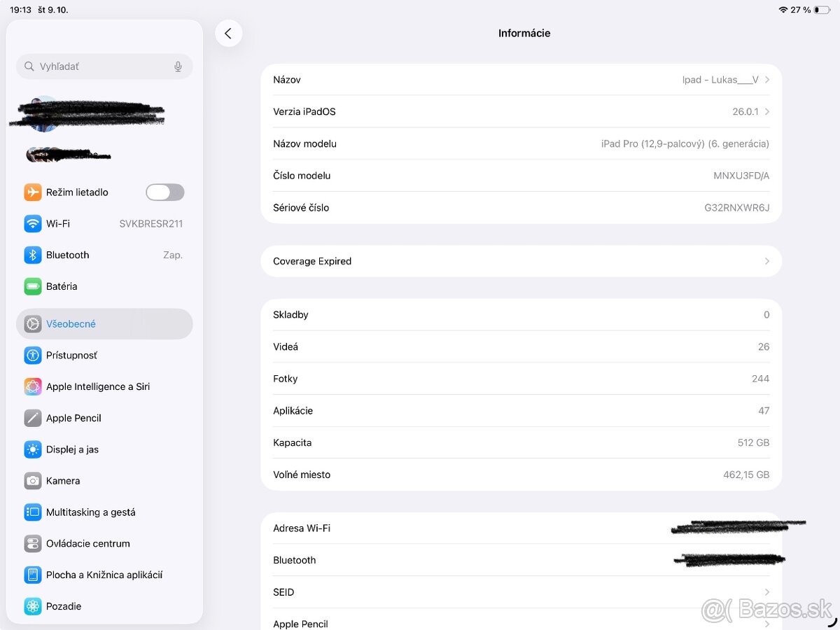Select the Apple Pencil settings icon
The height and width of the screenshot is (630, 840).
[32, 418]
